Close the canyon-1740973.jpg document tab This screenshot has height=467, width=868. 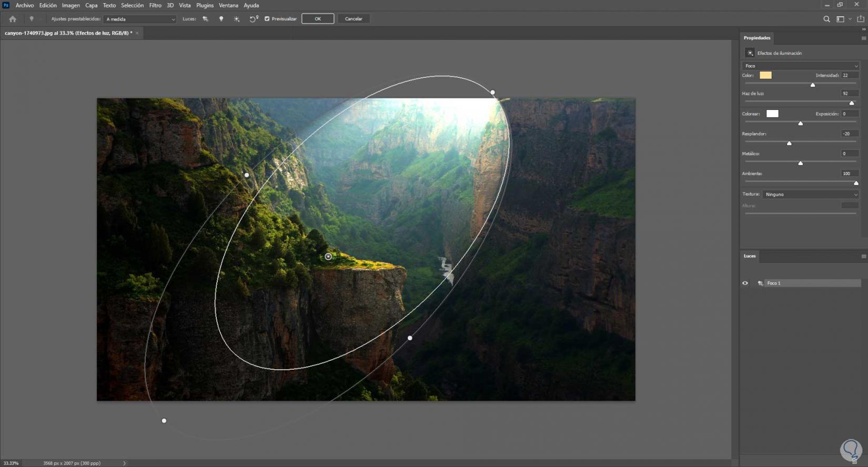click(137, 33)
